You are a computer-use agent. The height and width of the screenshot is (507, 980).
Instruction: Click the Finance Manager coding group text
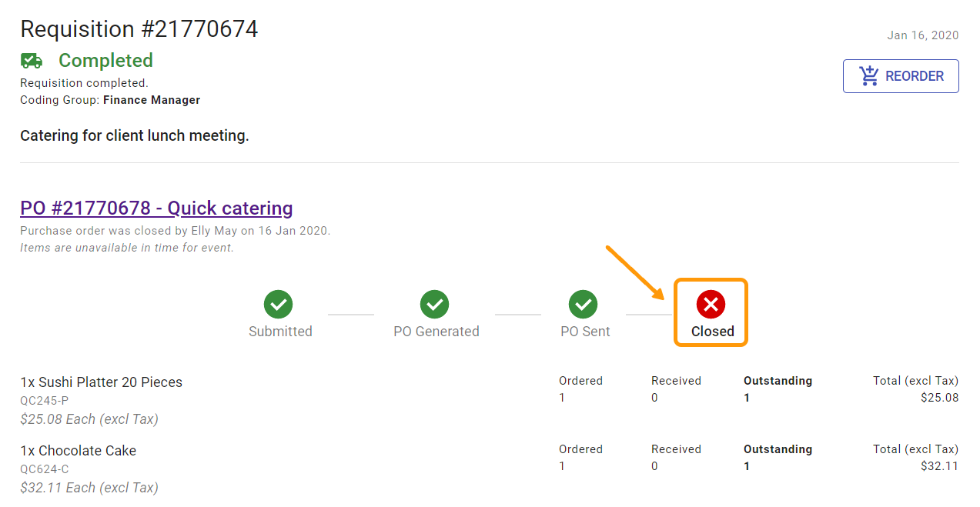pos(151,99)
